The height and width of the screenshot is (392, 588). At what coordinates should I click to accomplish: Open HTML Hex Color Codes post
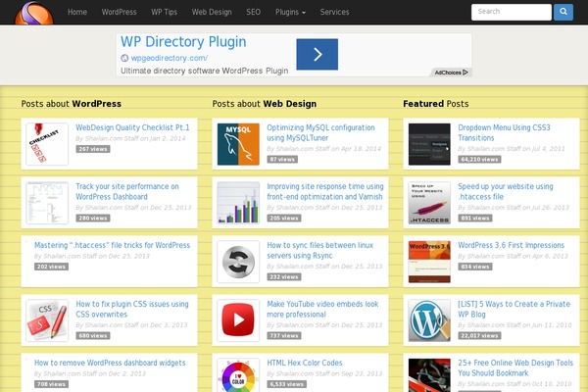click(x=305, y=363)
